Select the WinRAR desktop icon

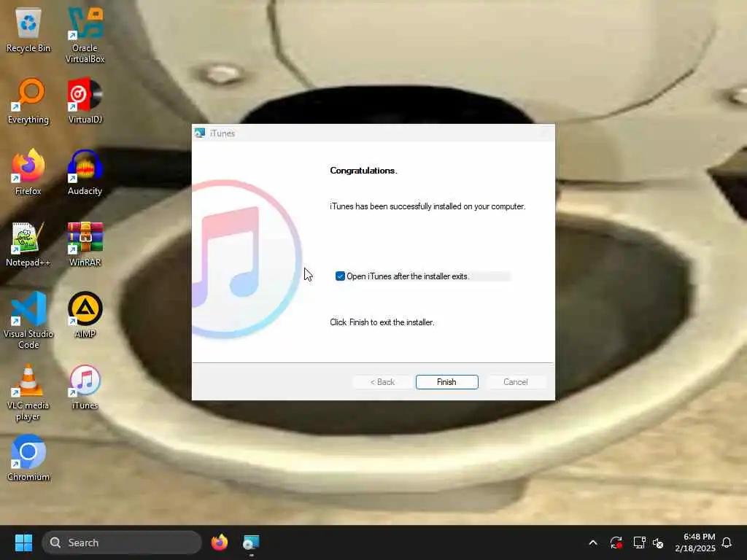85,244
